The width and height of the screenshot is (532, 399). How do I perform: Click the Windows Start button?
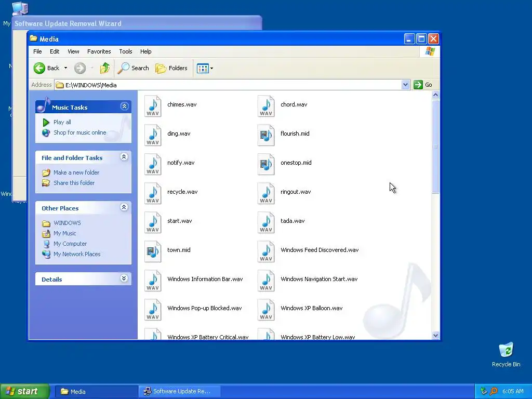[25, 392]
